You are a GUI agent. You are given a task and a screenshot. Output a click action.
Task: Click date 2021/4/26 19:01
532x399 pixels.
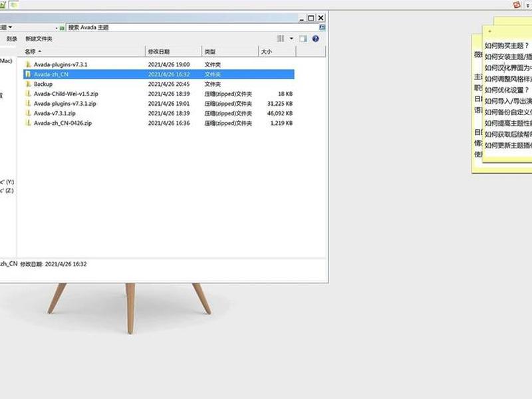169,104
